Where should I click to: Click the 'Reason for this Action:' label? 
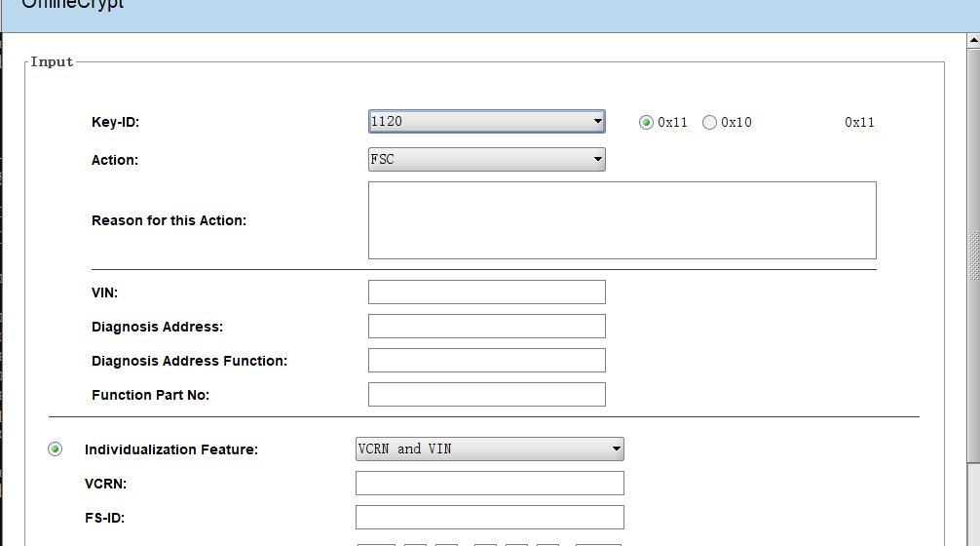(x=169, y=220)
